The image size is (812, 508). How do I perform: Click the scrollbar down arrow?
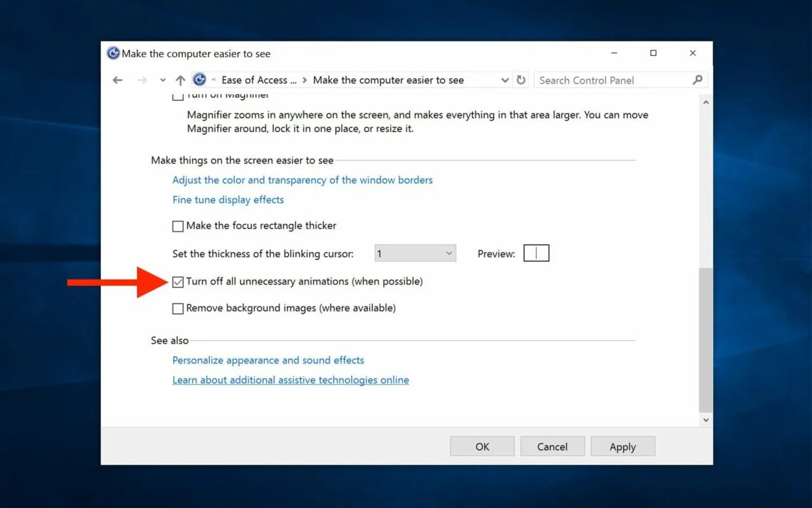705,420
